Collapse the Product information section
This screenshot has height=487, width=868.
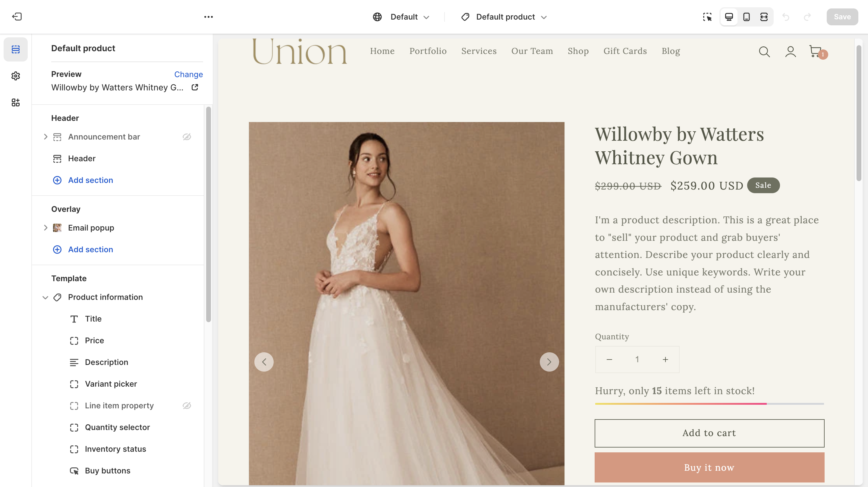[46, 297]
